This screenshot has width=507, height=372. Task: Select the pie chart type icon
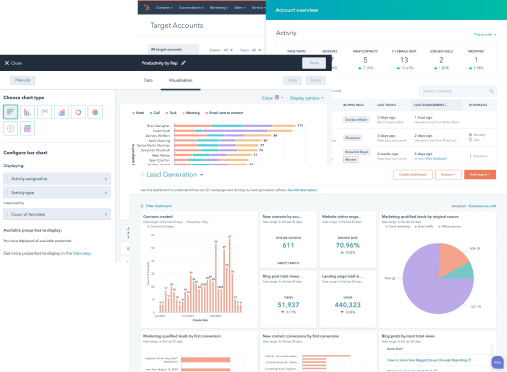(x=95, y=112)
